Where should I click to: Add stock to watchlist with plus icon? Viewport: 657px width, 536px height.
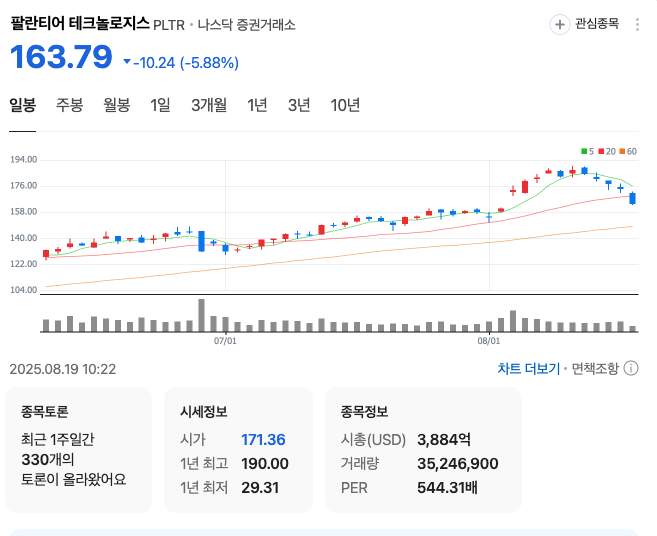tap(559, 25)
